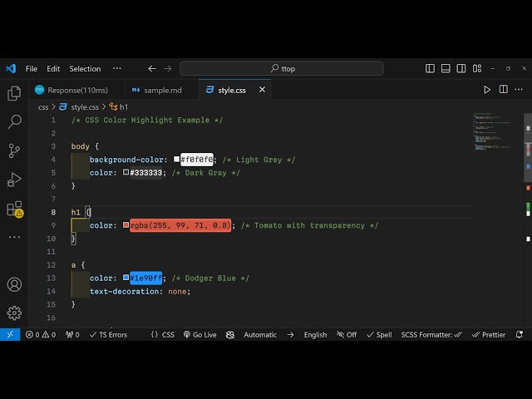Open the Source Control view
The height and width of the screenshot is (399, 532).
tap(14, 150)
